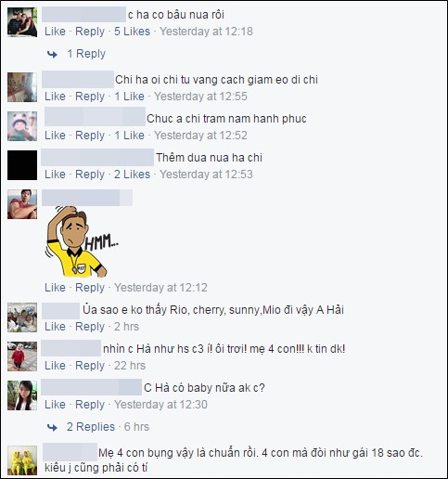View "2 Likes" on "Thêm dua nua" comment
The image size is (448, 479).
[132, 175]
